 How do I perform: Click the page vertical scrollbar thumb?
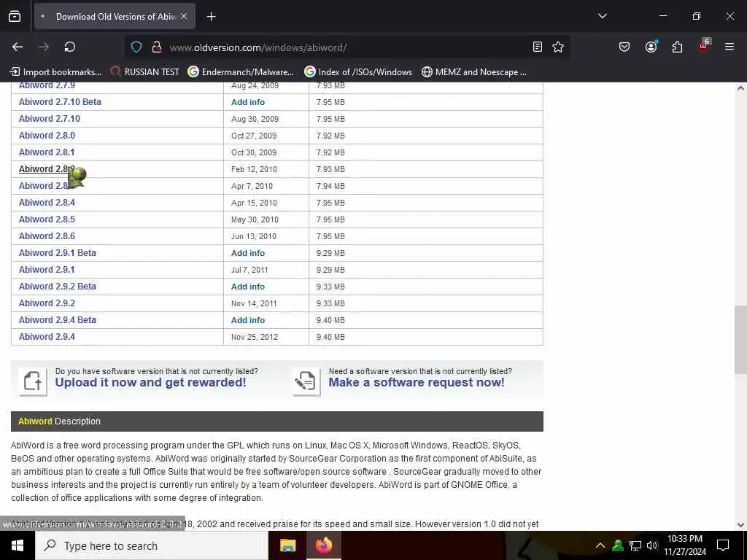(x=740, y=340)
